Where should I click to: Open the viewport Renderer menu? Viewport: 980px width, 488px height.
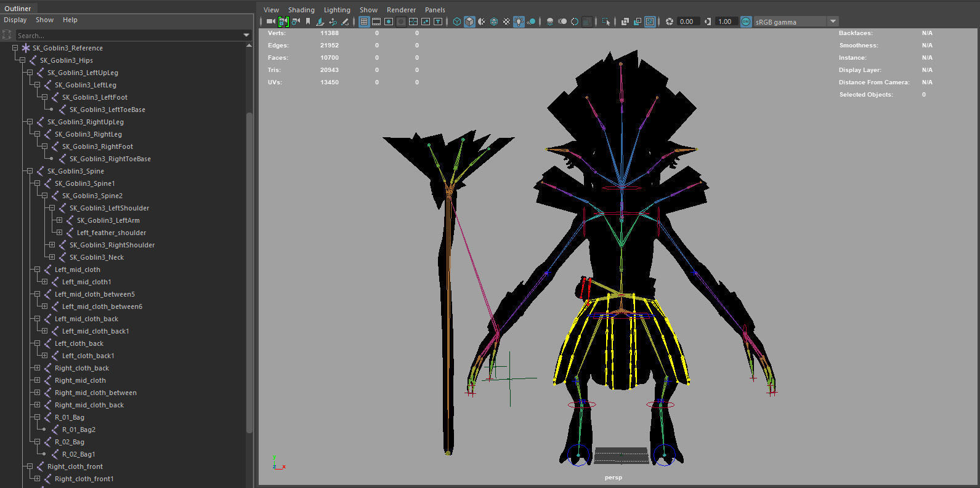(x=401, y=10)
